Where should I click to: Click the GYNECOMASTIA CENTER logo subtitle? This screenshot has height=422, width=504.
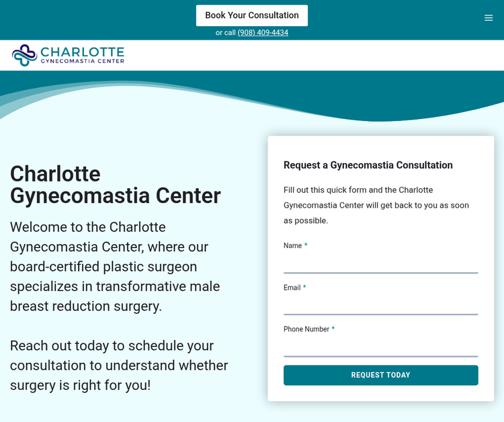(82, 61)
